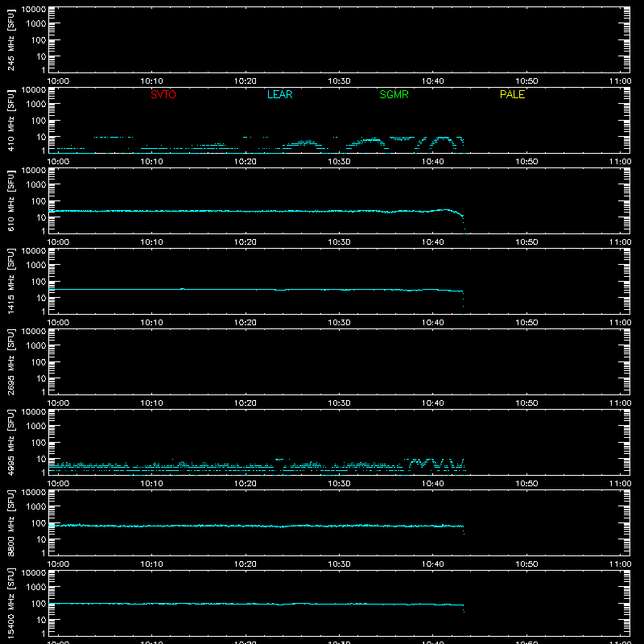Click the 10 tick of 2695 MHz panel
This screenshot has width=644, height=644.
click(41, 378)
